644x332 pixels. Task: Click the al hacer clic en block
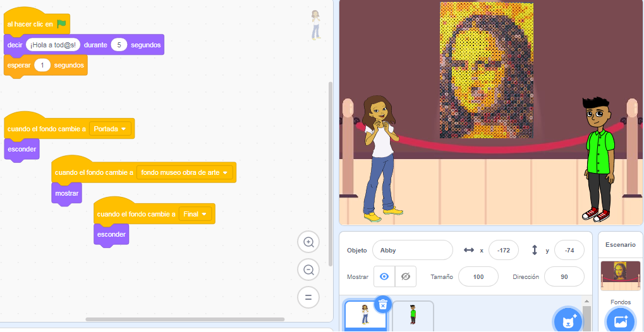pos(37,23)
